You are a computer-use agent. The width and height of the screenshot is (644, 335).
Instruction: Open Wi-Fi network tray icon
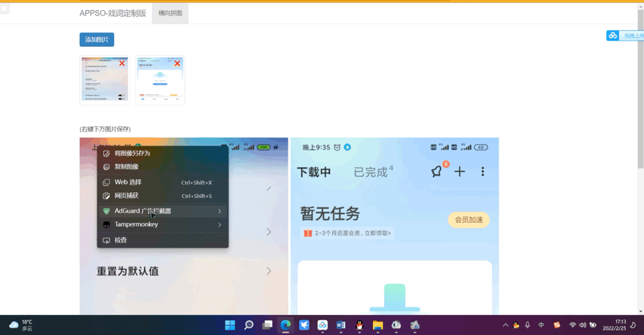point(572,325)
